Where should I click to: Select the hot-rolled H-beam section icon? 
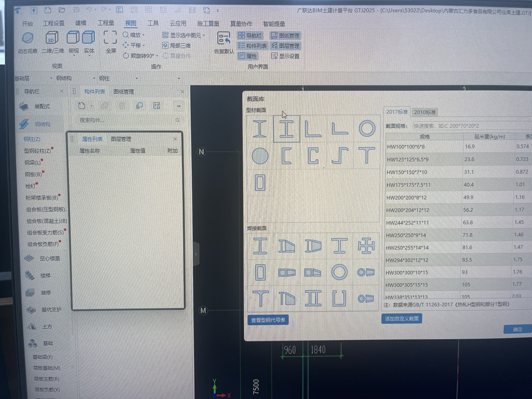[x=287, y=129]
